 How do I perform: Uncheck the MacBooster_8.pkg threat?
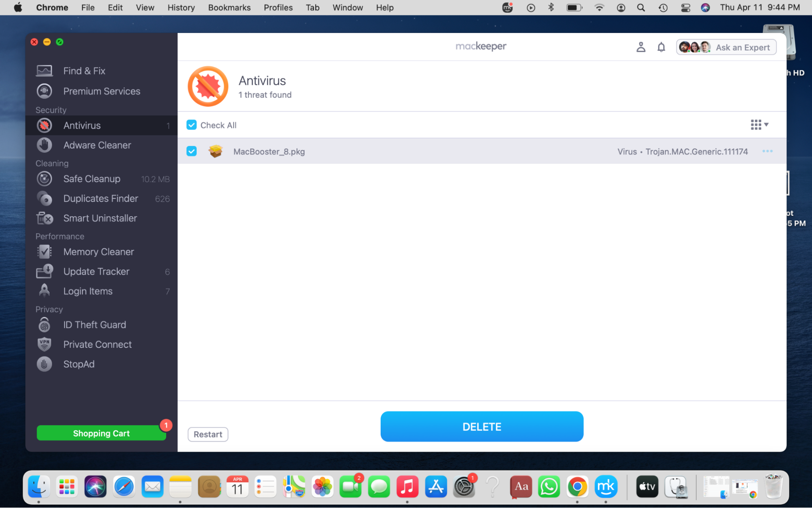191,151
